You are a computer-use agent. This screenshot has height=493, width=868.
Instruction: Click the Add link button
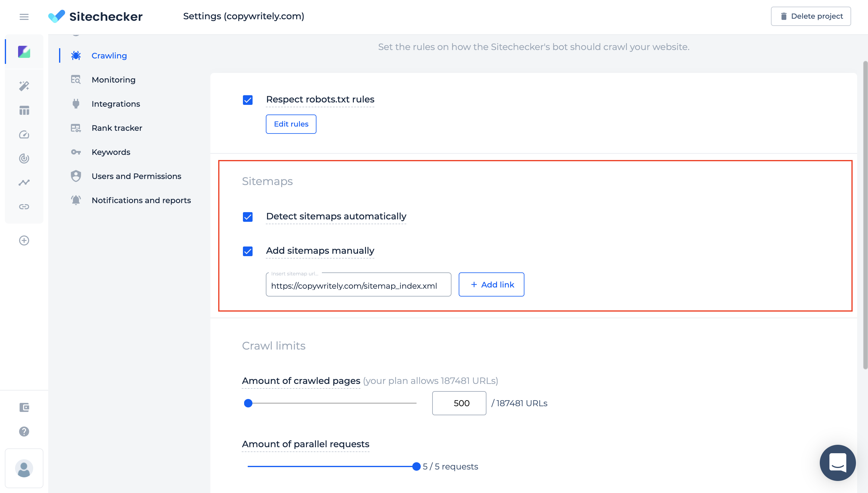[491, 284]
